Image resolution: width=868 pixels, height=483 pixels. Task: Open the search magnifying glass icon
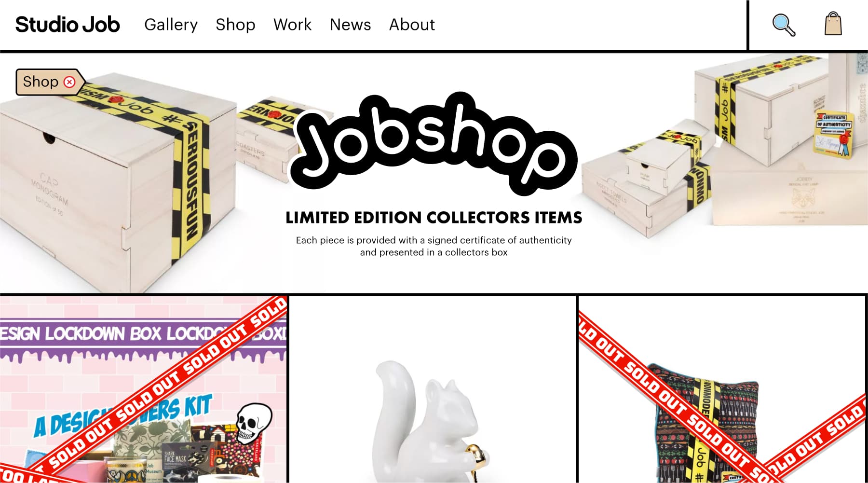point(784,25)
